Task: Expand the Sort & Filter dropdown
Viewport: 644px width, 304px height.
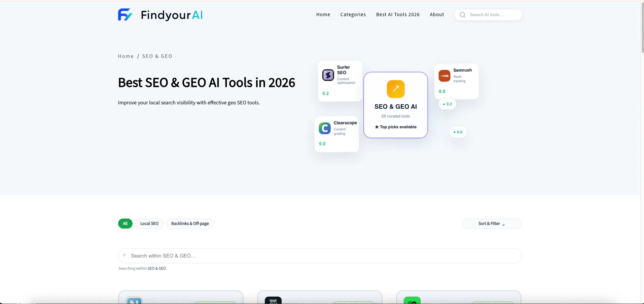Action: (492, 224)
